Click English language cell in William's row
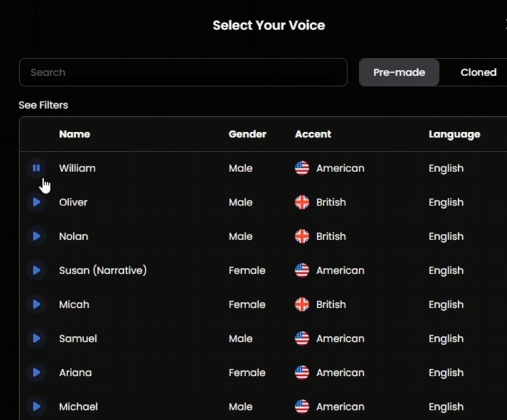 coord(447,169)
